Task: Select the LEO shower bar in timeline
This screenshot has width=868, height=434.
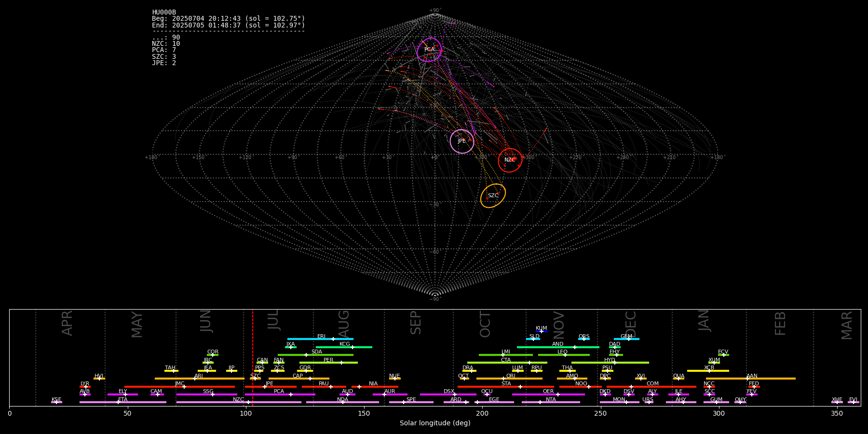Action: pyautogui.click(x=564, y=355)
